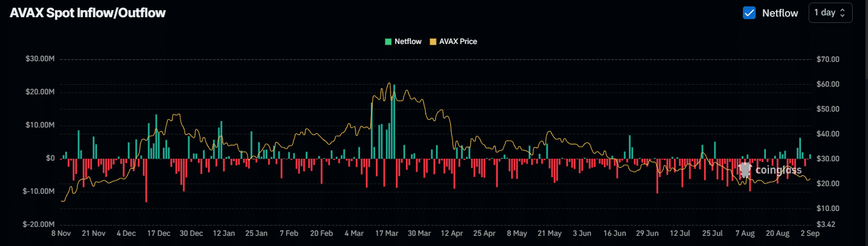Click the 16 Jun date label
The height and width of the screenshot is (246, 868).
tap(615, 234)
